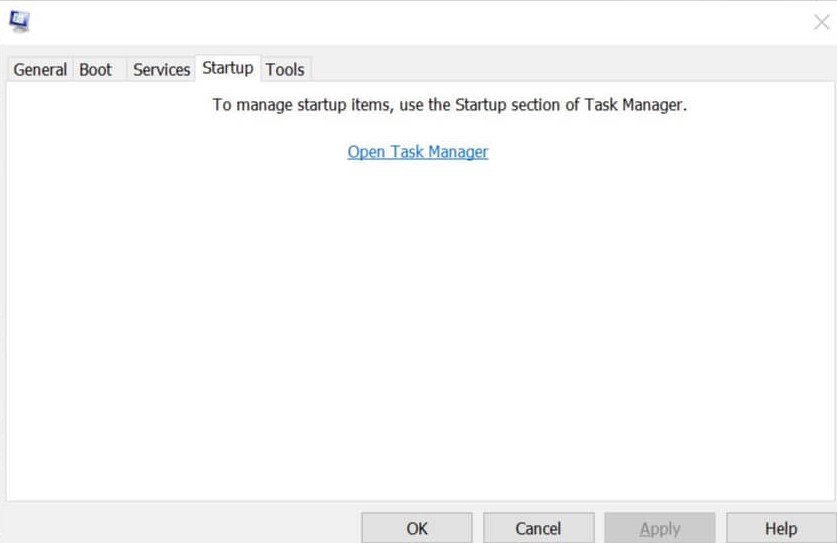Click blank space left of OK button

180,525
